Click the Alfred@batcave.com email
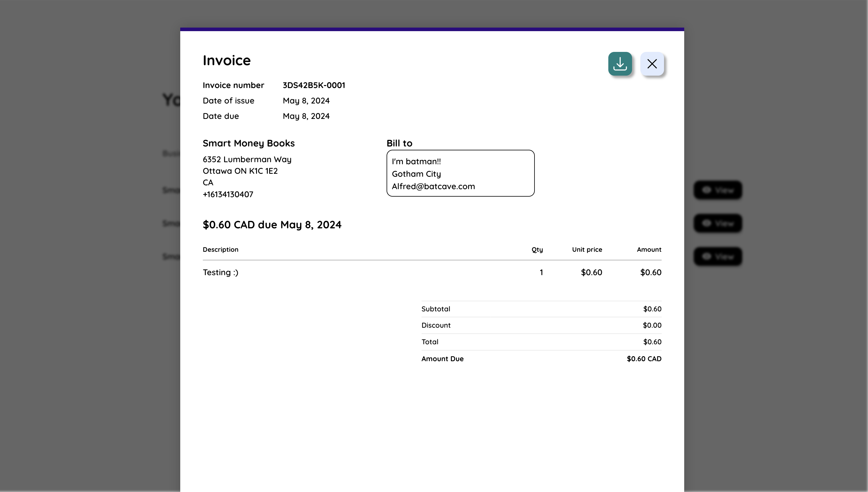This screenshot has width=868, height=492. pos(433,187)
